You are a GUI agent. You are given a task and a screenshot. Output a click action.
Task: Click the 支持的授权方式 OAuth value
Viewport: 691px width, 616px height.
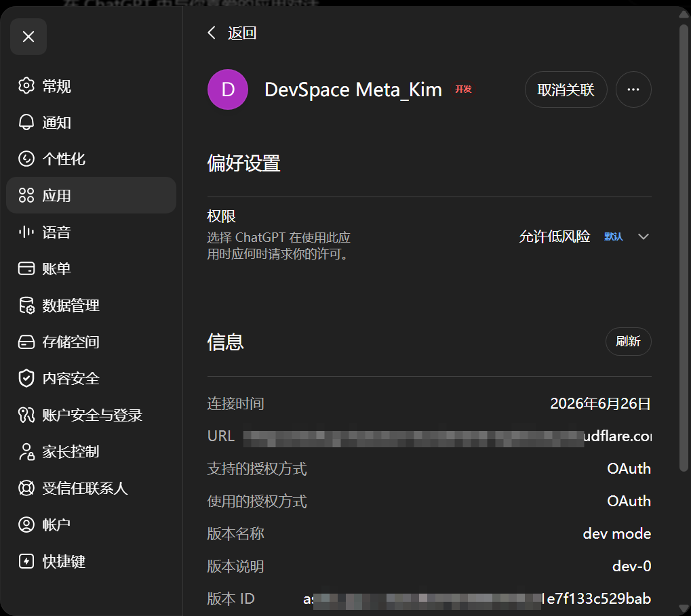click(x=629, y=468)
